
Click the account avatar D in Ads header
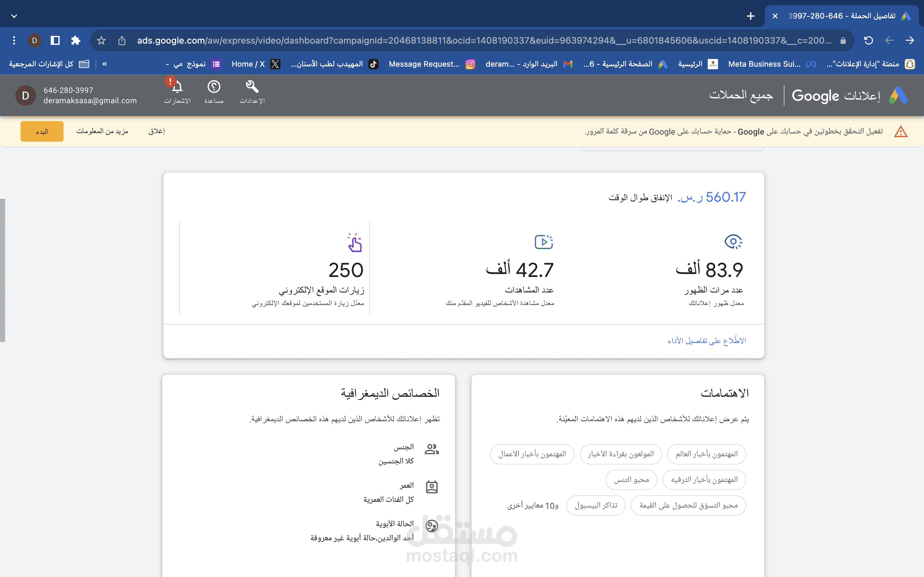tap(26, 96)
